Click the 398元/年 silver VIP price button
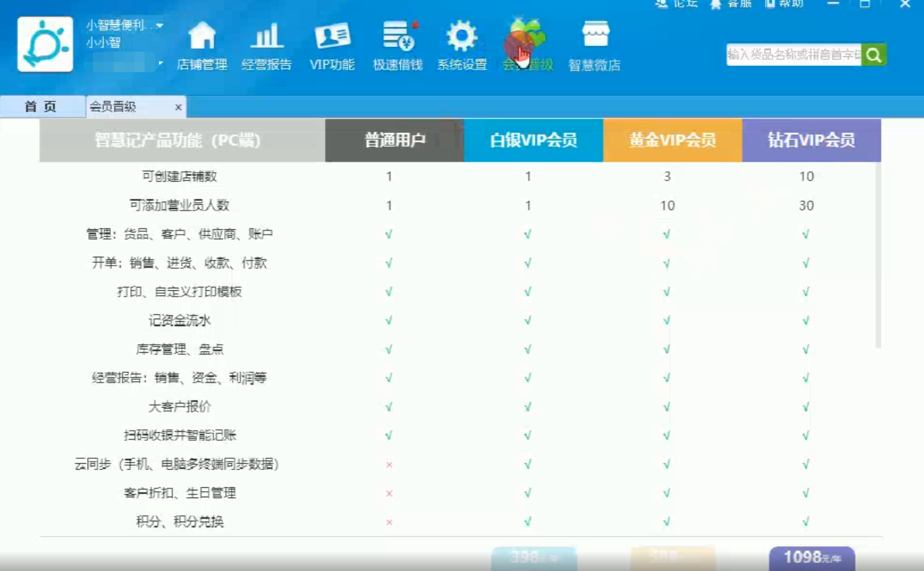The height and width of the screenshot is (571, 924). click(x=534, y=558)
